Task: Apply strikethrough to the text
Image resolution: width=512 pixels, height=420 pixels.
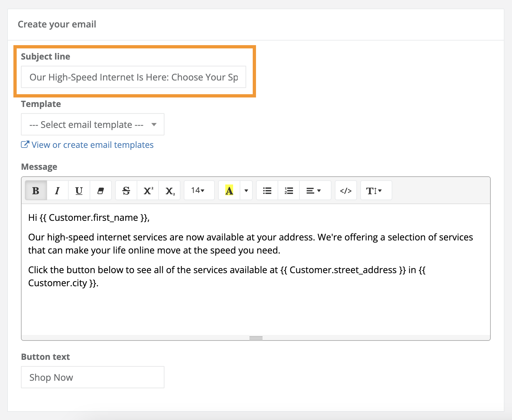Action: (126, 190)
